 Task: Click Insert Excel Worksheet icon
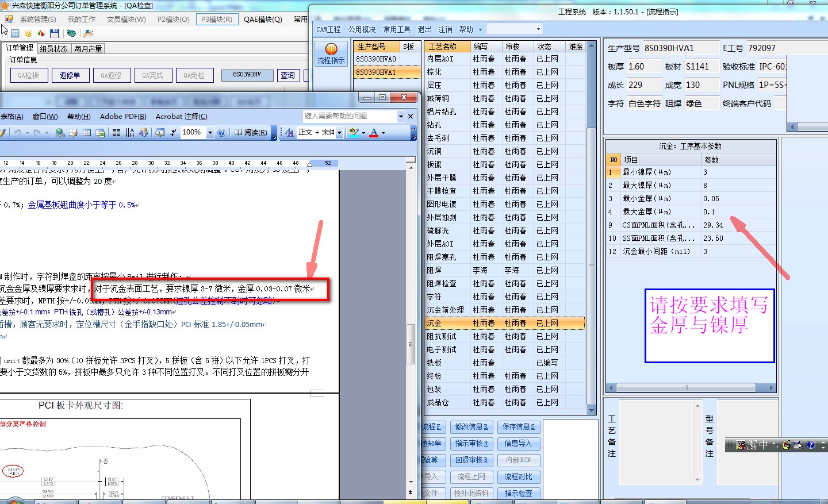tap(100, 133)
